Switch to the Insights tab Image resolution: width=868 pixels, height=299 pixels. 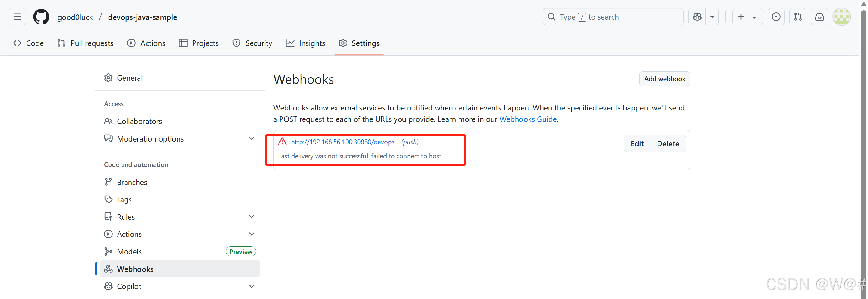(305, 43)
